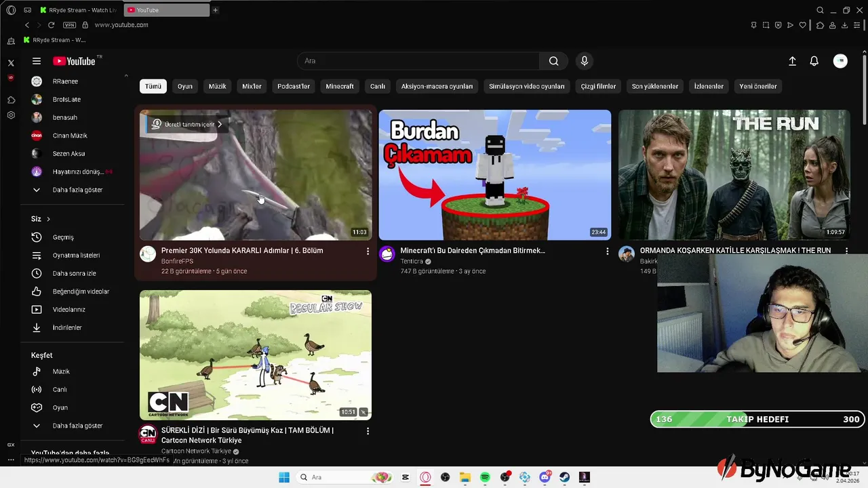Play Regular Show geese thumbnail
868x488 pixels.
[x=256, y=355]
